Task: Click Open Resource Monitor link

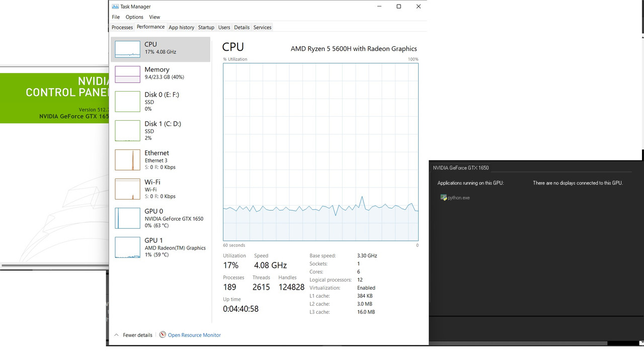Action: (194, 335)
